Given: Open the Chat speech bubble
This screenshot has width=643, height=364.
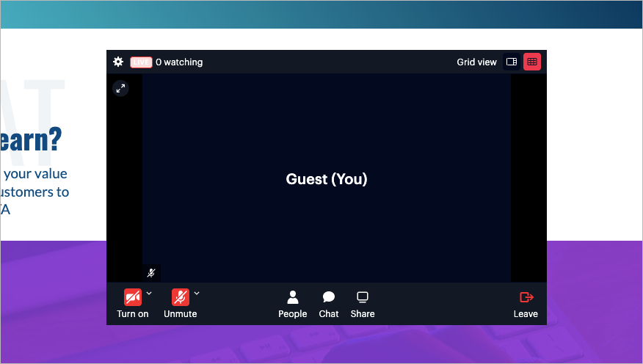Looking at the screenshot, I should (x=328, y=297).
